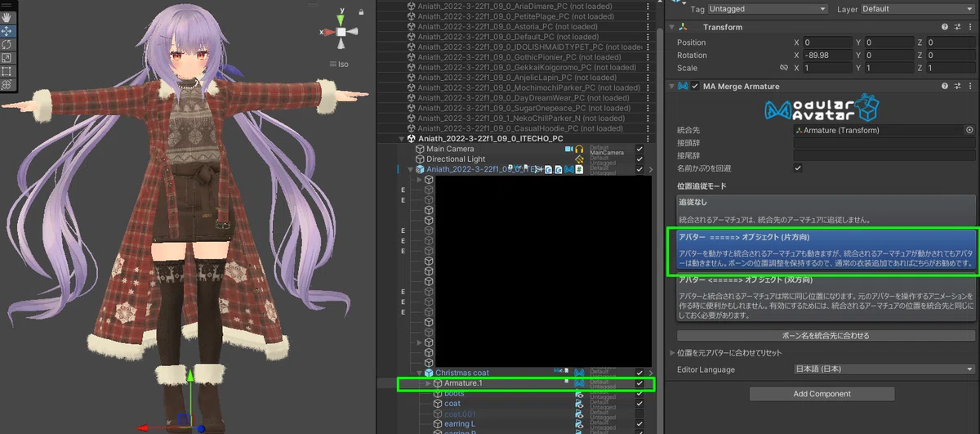Expand 位置を元アバターに合わせてリセット foldout
Image resolution: width=980 pixels, height=434 pixels.
point(672,352)
